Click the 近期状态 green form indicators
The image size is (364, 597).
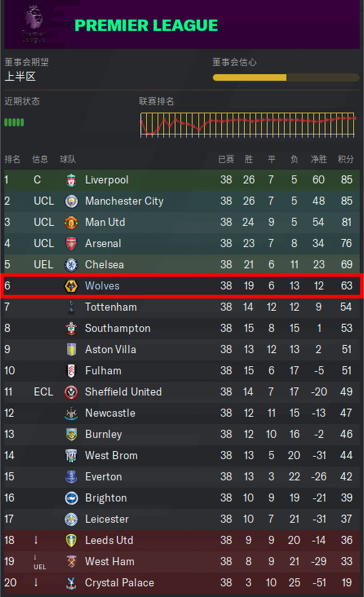coord(14,122)
